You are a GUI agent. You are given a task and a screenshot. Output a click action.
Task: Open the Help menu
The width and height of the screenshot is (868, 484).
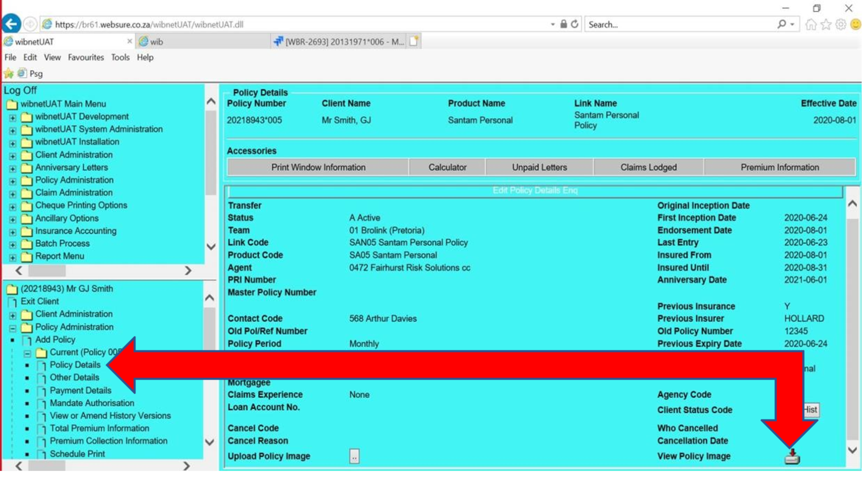(x=145, y=57)
